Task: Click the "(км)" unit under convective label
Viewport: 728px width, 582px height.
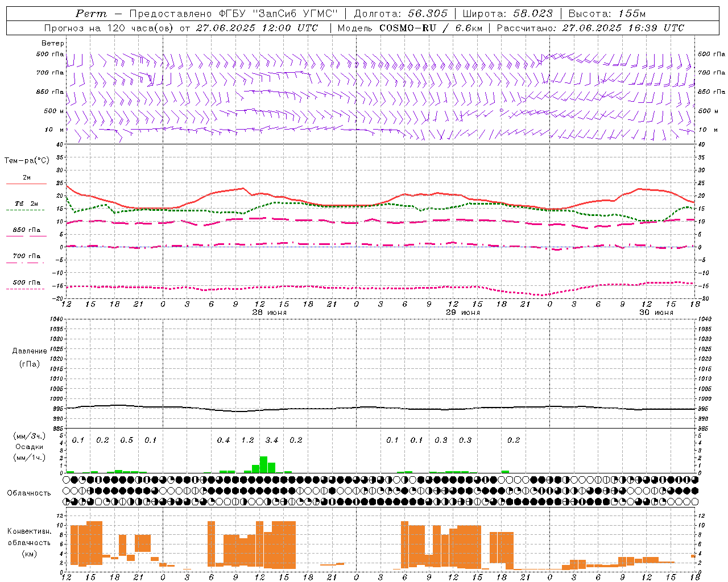Action: click(30, 554)
